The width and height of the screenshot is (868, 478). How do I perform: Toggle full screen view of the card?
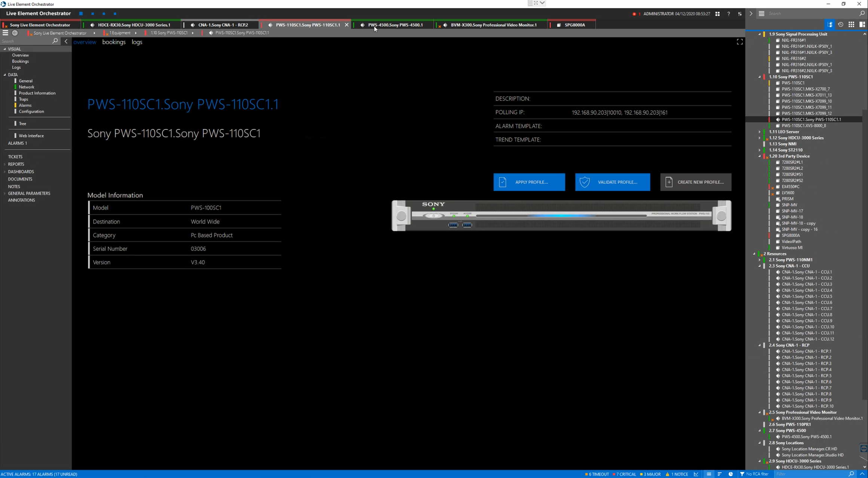point(739,42)
